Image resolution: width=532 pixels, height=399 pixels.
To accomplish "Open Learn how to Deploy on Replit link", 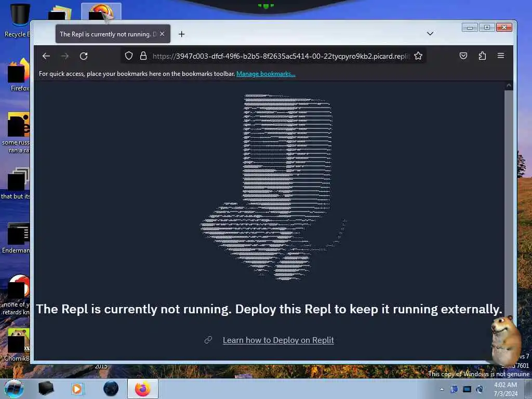I will pyautogui.click(x=278, y=340).
